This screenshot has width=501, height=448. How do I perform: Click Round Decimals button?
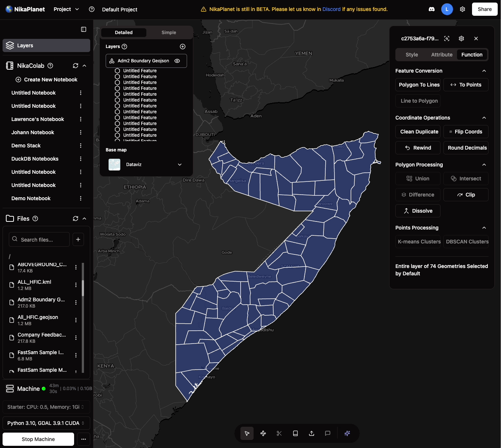pos(466,148)
